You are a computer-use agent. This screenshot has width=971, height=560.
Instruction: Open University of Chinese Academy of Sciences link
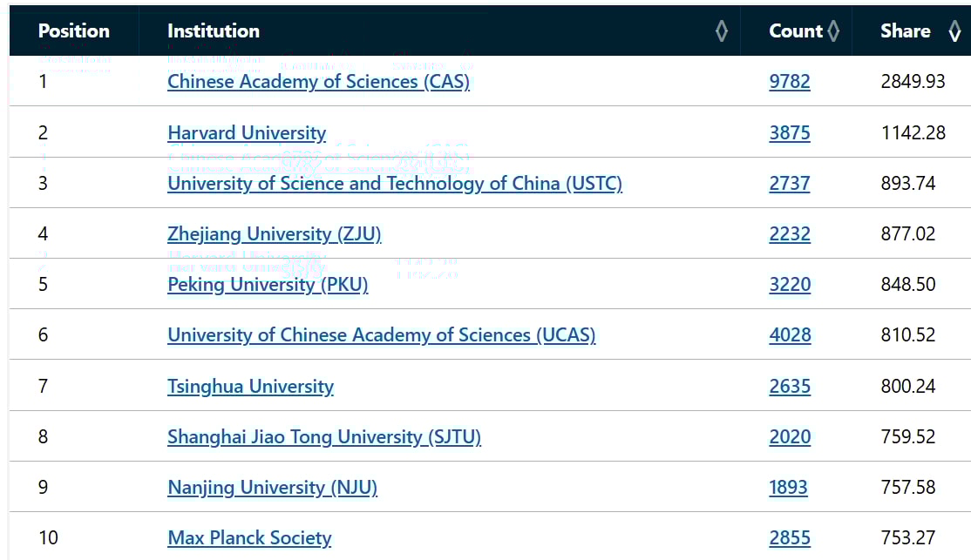point(382,335)
